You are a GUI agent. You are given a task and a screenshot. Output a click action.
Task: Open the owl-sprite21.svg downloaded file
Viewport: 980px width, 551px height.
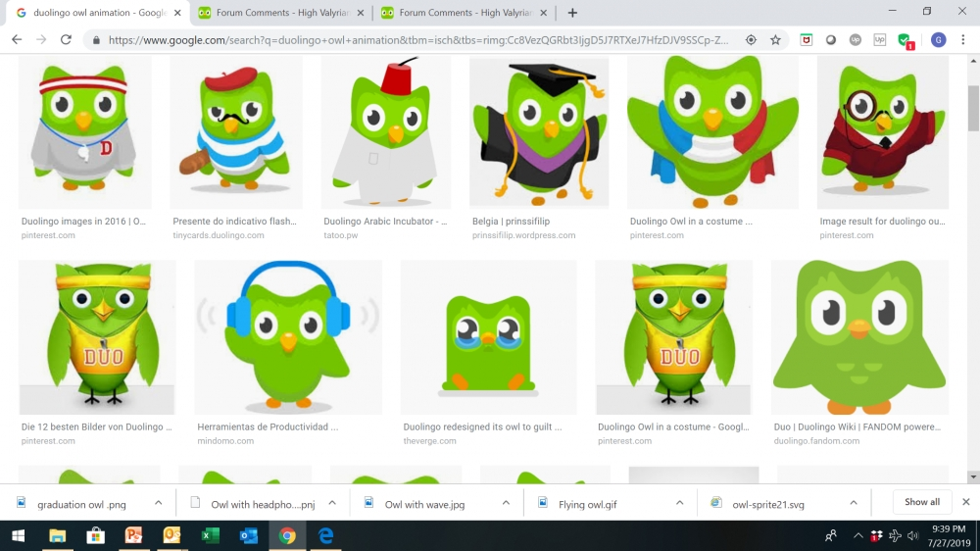click(767, 503)
